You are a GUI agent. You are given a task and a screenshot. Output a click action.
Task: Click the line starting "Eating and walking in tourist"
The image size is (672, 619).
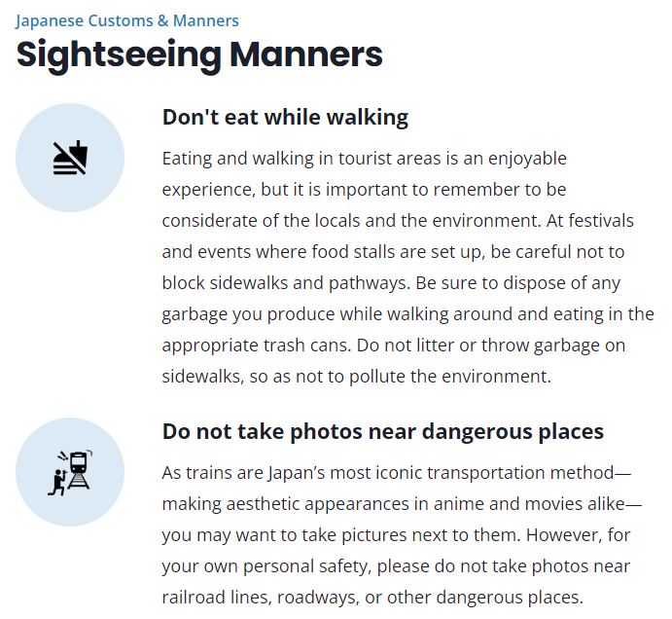point(365,159)
